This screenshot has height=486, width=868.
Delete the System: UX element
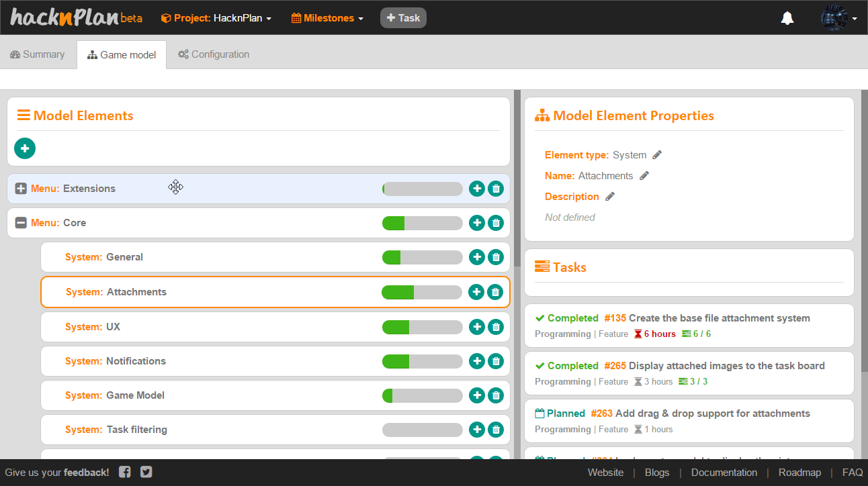[496, 327]
